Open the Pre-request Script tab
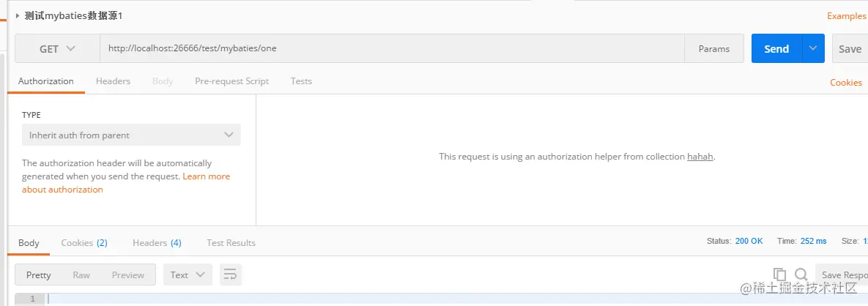The image size is (868, 306). click(x=231, y=81)
